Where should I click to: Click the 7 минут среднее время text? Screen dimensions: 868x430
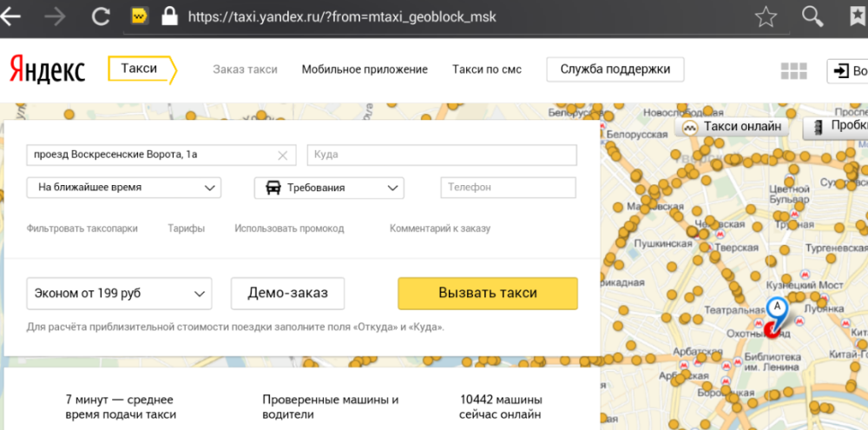click(121, 407)
